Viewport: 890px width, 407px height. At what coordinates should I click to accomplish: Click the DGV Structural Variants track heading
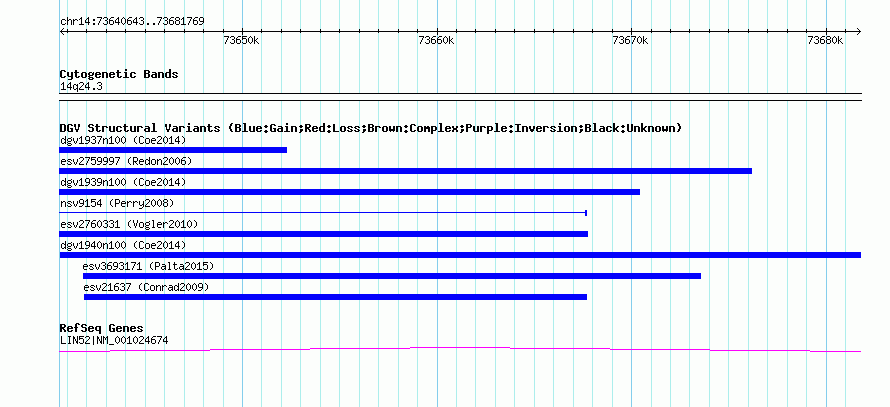(x=371, y=128)
